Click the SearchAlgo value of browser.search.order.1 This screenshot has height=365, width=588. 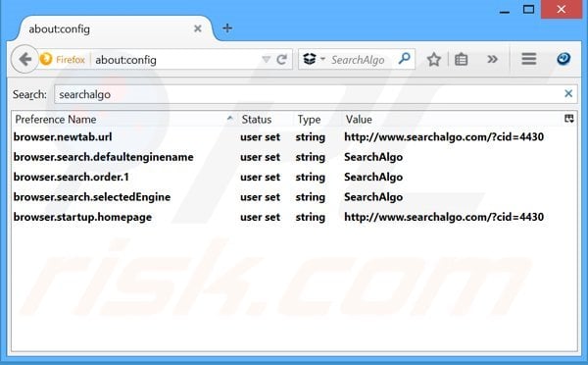(373, 178)
